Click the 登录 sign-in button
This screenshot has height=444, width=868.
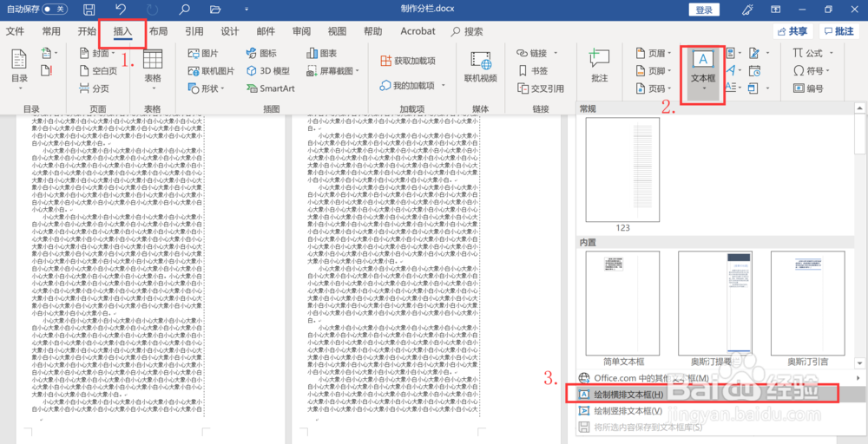pyautogui.click(x=704, y=10)
